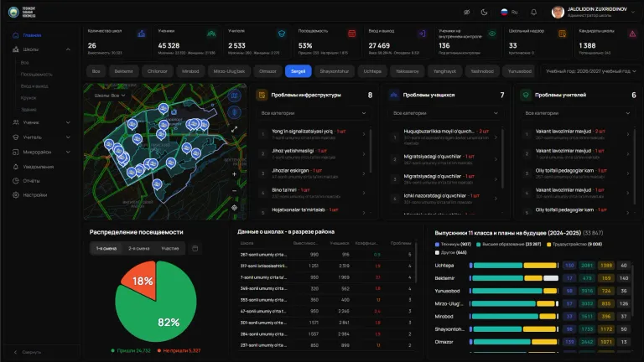The height and width of the screenshot is (362, 644).
Task: Click the entry and exit card icon
Action: [423, 34]
